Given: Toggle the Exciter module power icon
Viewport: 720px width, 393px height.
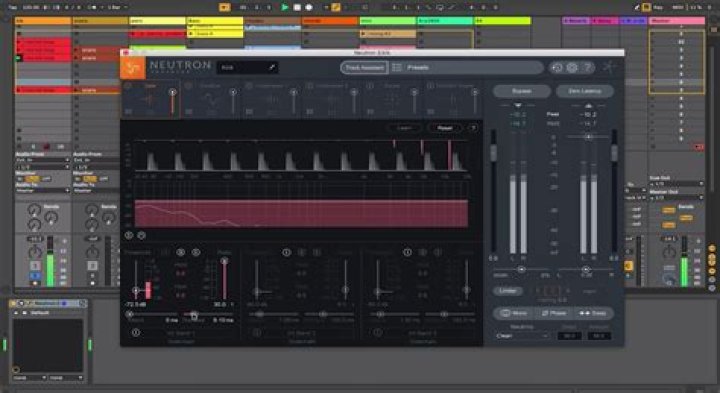Looking at the screenshot, I should (370, 86).
